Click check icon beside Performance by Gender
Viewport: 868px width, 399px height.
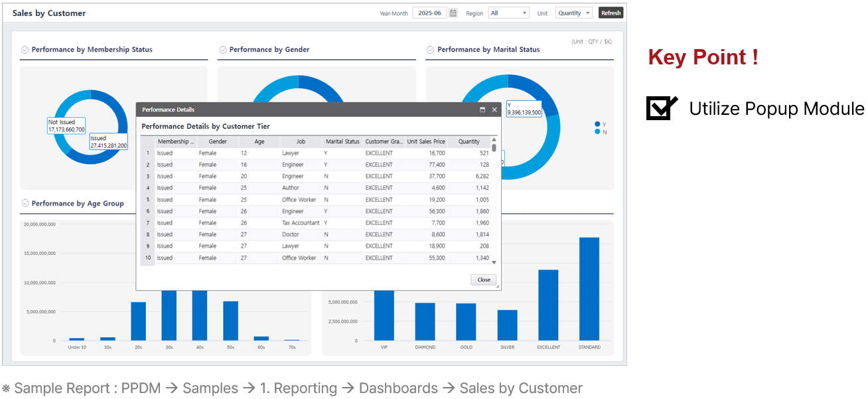coord(223,50)
